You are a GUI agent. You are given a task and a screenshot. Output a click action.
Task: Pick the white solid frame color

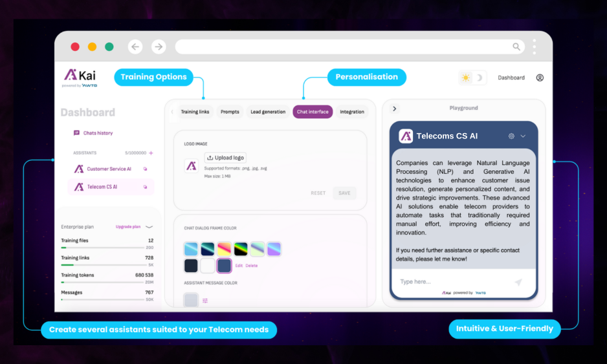(x=208, y=266)
